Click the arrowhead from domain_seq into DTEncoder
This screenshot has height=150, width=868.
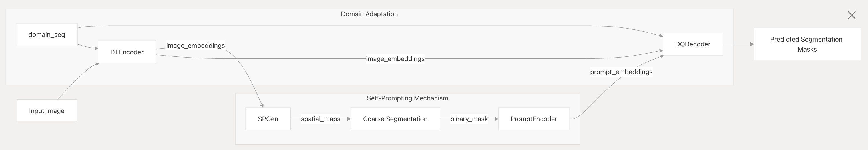pos(96,49)
